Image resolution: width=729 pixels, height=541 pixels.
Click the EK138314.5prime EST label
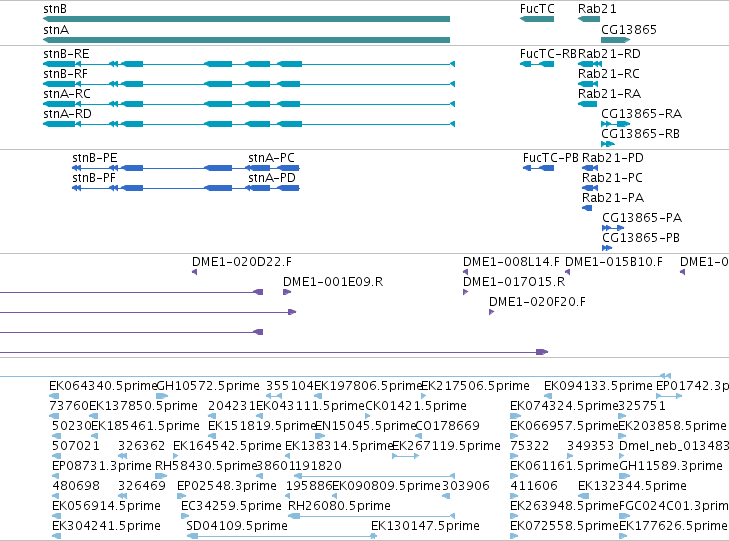pyautogui.click(x=339, y=446)
